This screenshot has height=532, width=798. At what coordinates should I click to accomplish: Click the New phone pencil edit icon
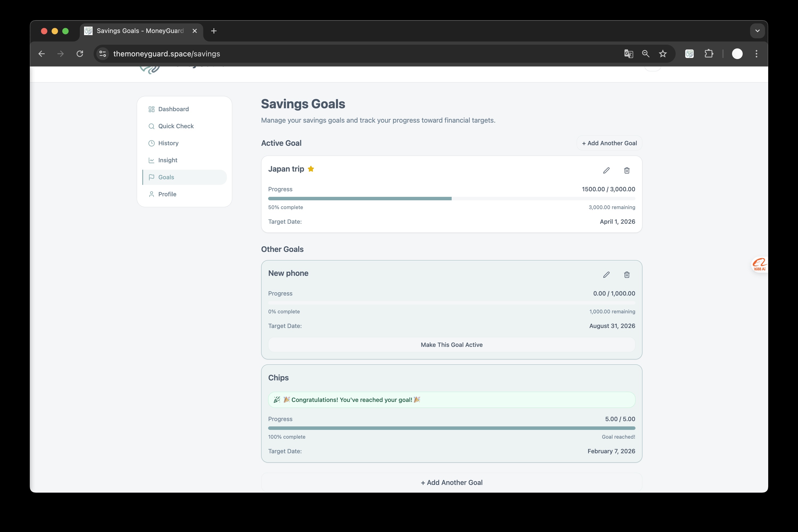point(606,275)
